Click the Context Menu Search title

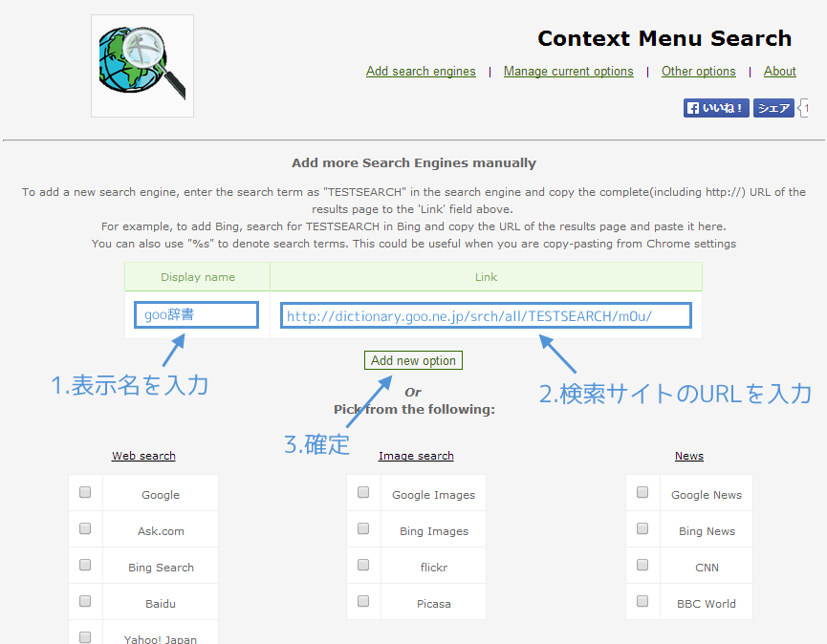(x=664, y=38)
